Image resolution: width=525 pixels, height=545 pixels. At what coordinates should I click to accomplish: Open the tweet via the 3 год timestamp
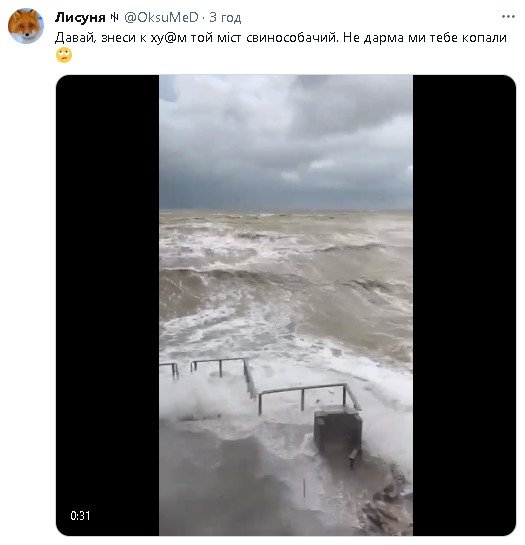(x=225, y=17)
